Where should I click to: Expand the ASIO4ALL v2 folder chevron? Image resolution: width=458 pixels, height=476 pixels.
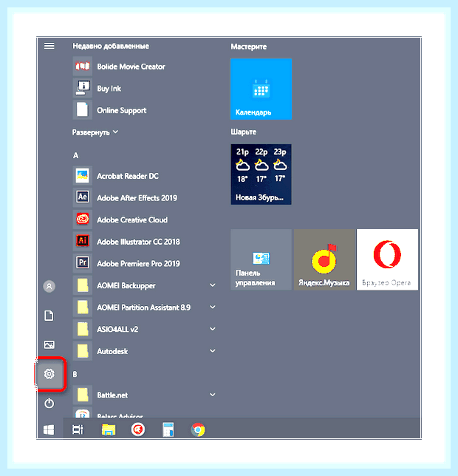[x=213, y=329]
